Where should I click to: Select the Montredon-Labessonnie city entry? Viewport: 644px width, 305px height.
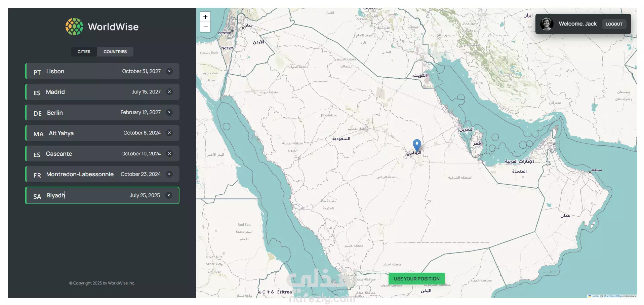(102, 174)
